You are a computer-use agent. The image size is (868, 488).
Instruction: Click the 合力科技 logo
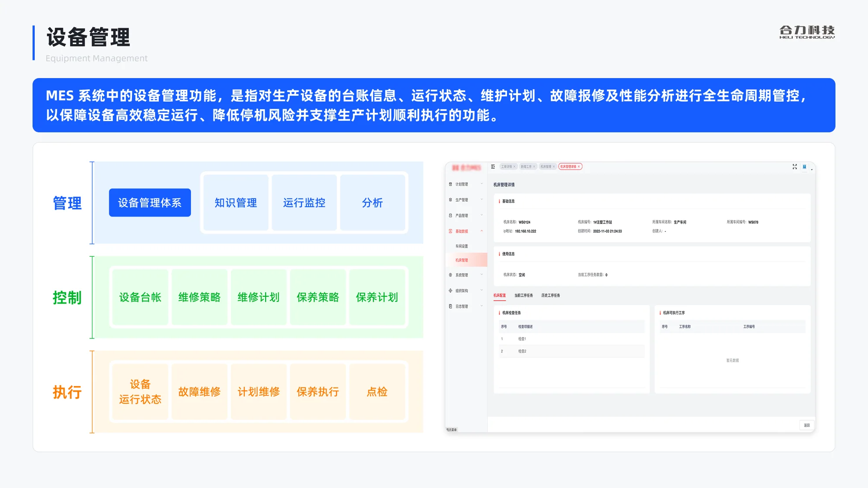(807, 32)
